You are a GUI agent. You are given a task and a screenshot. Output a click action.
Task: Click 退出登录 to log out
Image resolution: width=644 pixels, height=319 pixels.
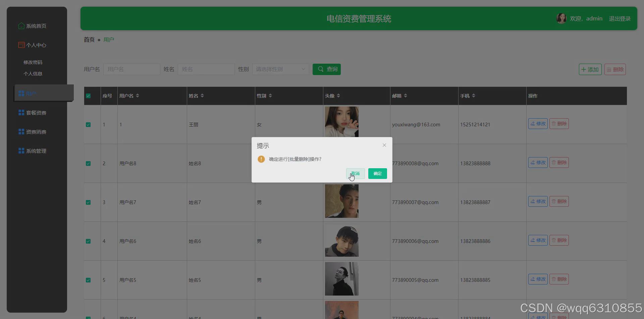tap(620, 19)
